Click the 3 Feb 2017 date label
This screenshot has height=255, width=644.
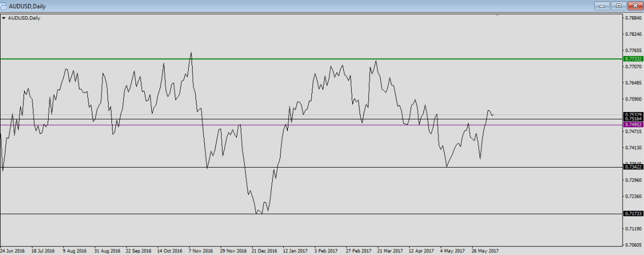point(326,251)
